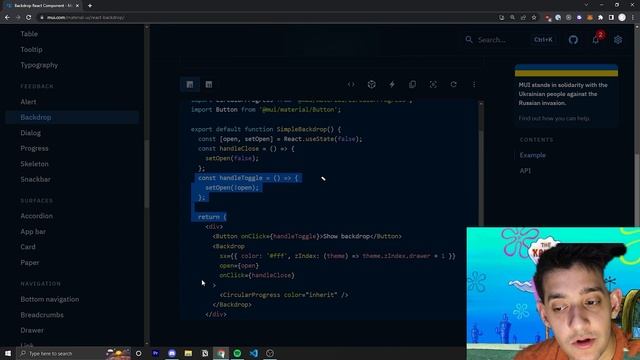Image resolution: width=640 pixels, height=360 pixels.
Task: Open Skeleton in sidebar navigation
Action: pyautogui.click(x=34, y=164)
